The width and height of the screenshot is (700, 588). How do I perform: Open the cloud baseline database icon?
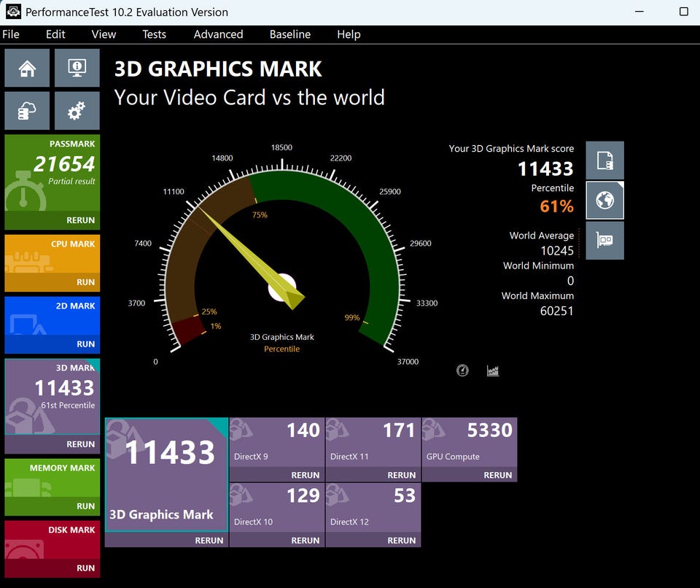(x=27, y=111)
